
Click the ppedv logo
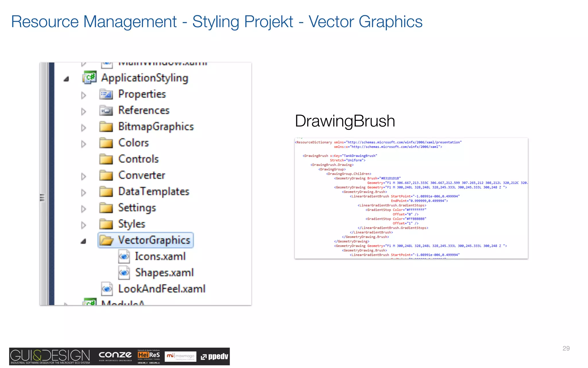214,357
